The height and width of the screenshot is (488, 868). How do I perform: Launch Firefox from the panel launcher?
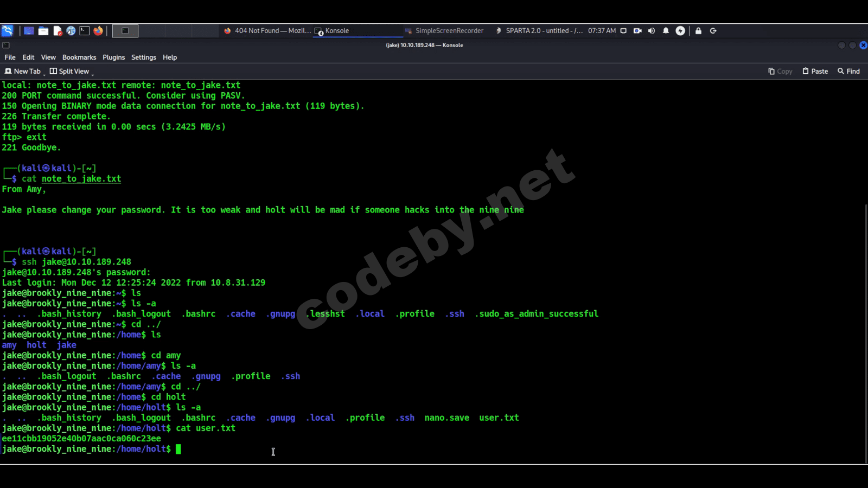tap(98, 31)
